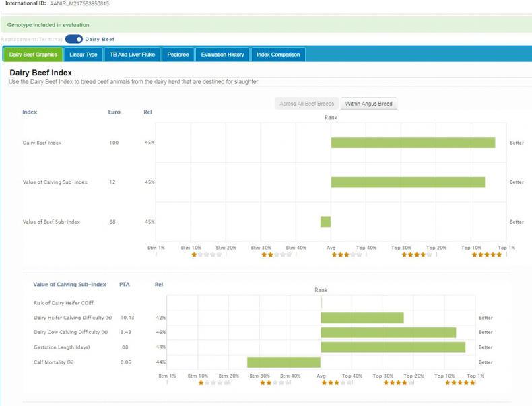Click the five-star rating in calving chart
Image resolution: width=532 pixels, height=406 pixels.
[x=462, y=383]
